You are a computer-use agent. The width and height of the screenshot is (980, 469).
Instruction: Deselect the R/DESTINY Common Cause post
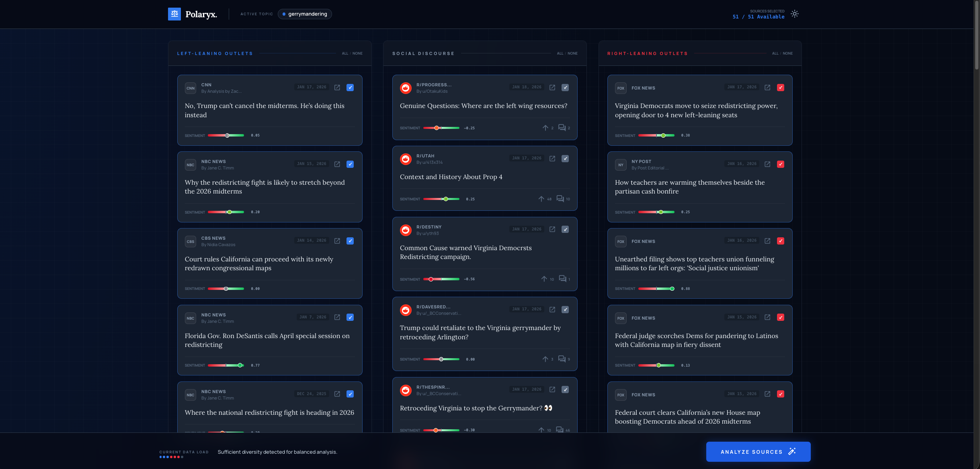[565, 230]
